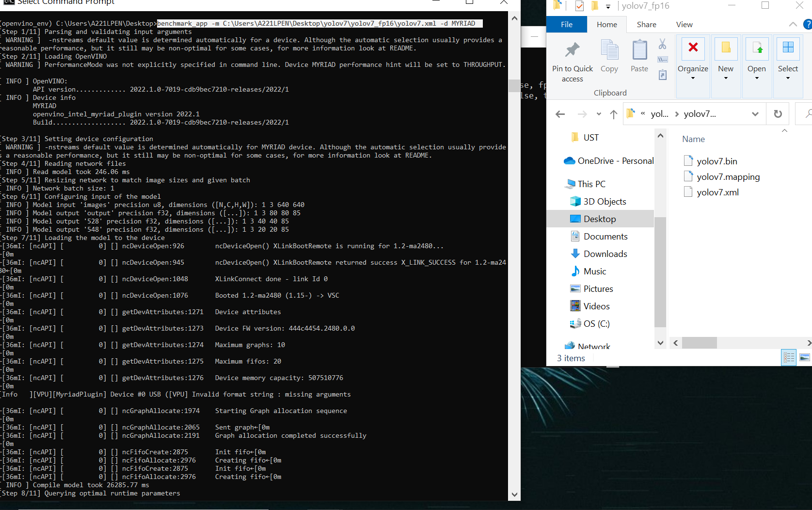This screenshot has height=510, width=812.
Task: Open the File menu in Explorer
Action: click(x=566, y=24)
